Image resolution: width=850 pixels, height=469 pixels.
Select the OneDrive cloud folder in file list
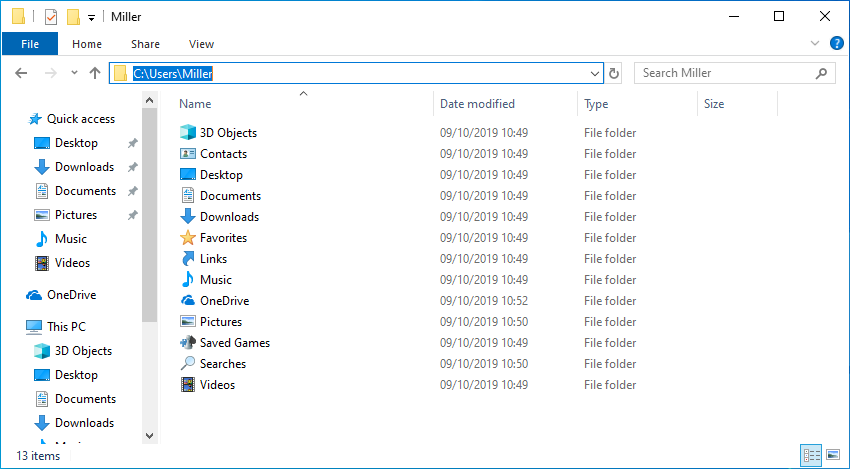tap(188, 301)
